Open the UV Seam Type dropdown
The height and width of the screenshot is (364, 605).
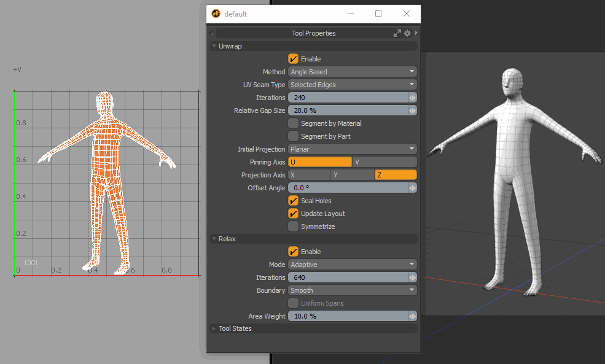(352, 84)
